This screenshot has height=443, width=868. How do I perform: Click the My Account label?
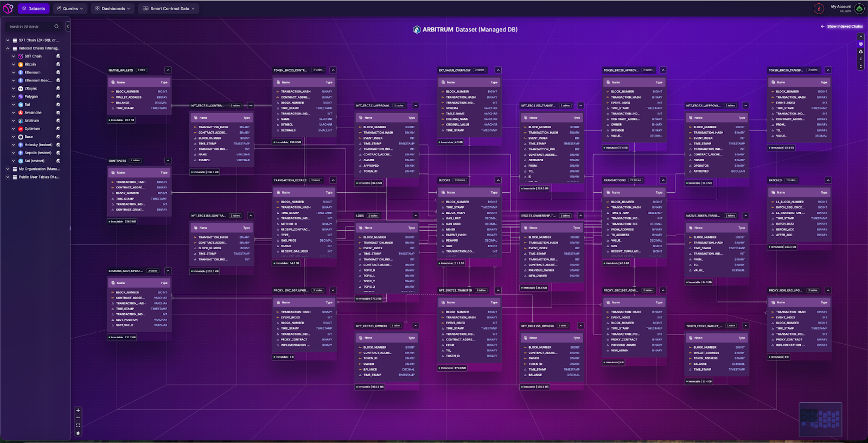click(x=841, y=7)
